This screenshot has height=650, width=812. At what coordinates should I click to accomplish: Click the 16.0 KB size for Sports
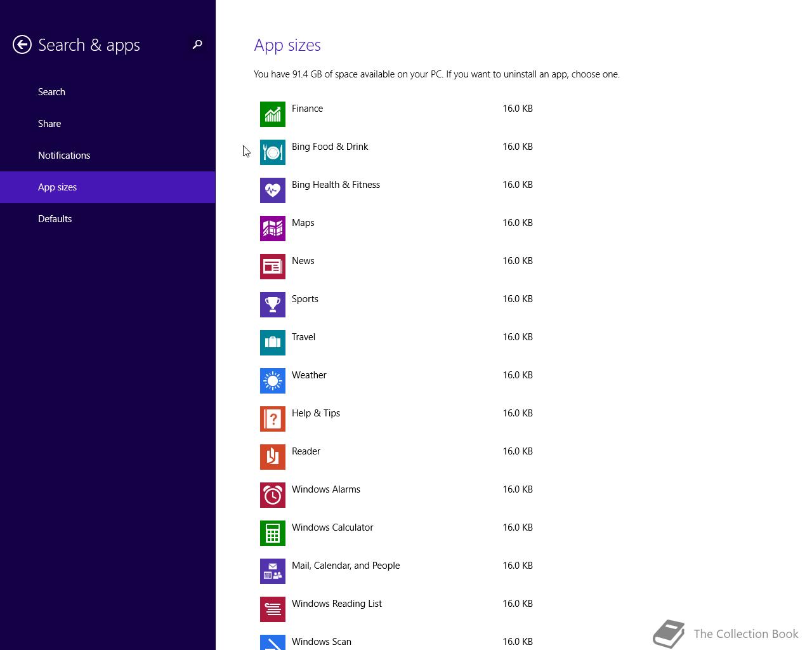518,299
